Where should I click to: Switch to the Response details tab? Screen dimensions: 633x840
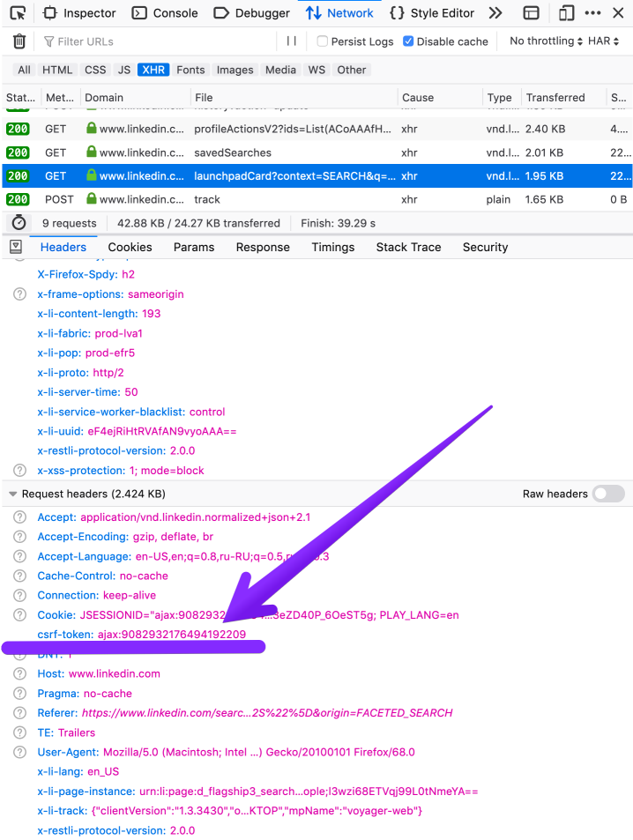[264, 247]
